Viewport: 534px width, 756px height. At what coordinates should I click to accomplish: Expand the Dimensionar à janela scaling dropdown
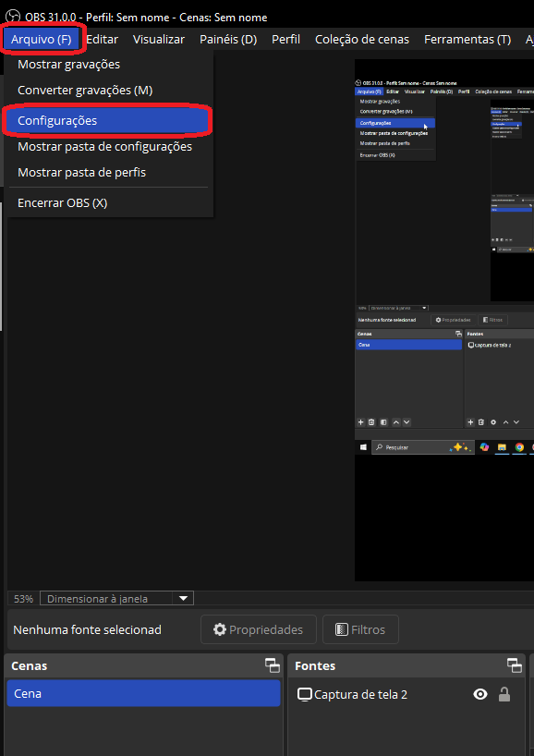pyautogui.click(x=116, y=599)
